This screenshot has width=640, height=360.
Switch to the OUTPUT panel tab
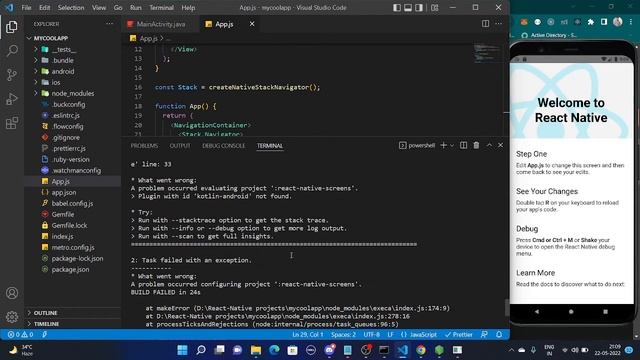180,146
